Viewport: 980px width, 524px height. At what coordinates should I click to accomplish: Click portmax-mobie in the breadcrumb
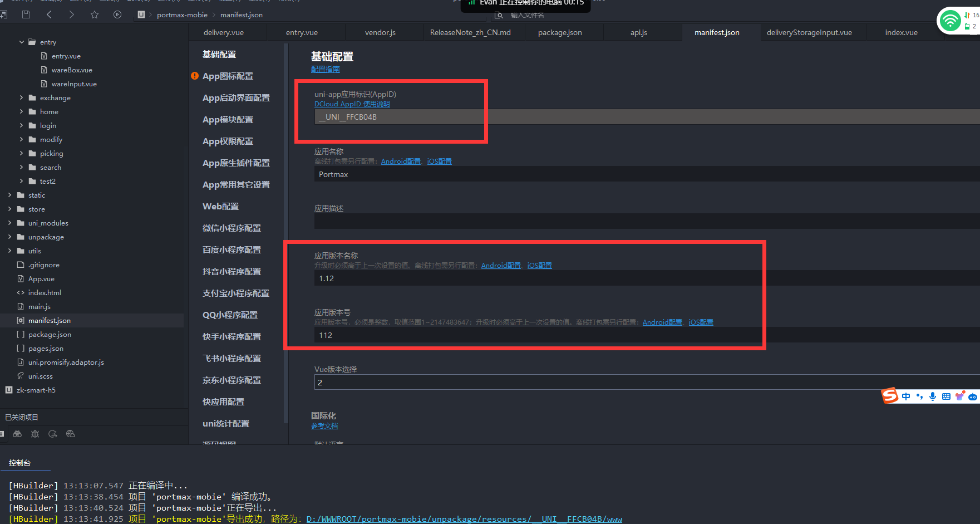coord(182,15)
